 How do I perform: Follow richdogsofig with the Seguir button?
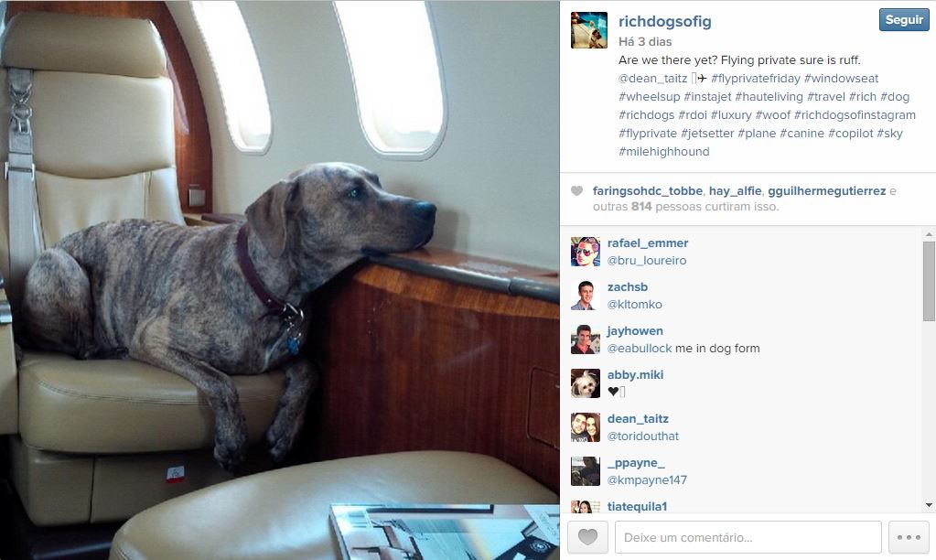[x=904, y=20]
